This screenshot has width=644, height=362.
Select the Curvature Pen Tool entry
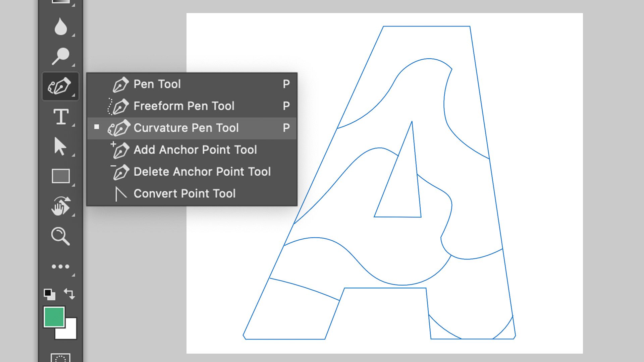(186, 128)
